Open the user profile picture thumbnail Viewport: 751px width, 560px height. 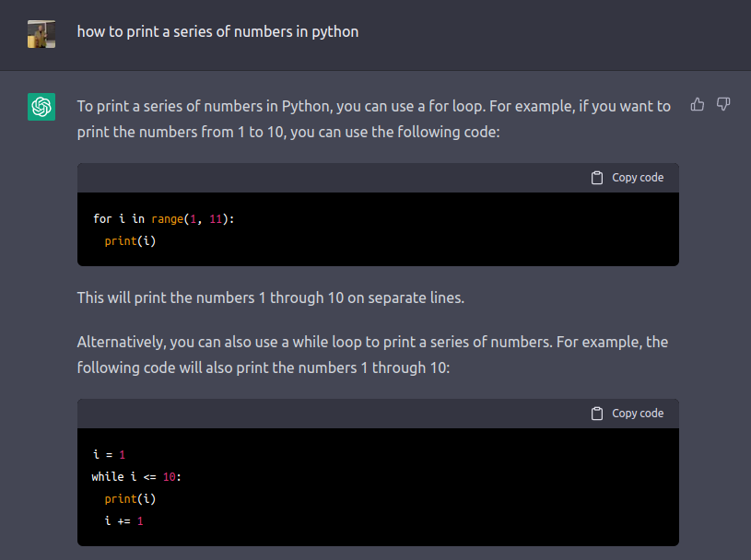coord(41,34)
